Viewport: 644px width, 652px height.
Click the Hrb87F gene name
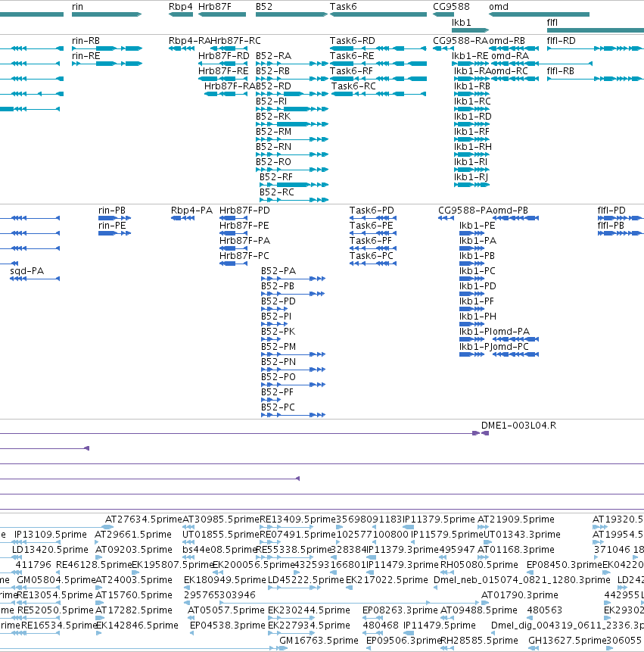click(214, 7)
